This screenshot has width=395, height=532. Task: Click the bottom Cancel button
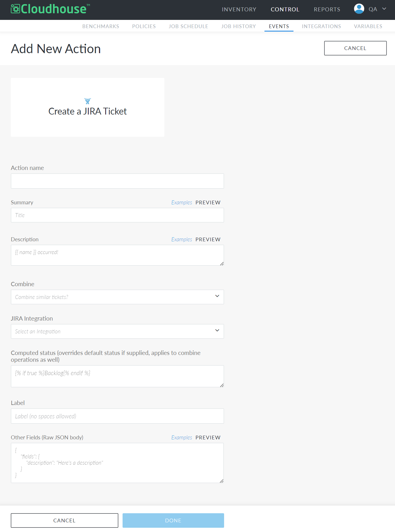pyautogui.click(x=65, y=520)
